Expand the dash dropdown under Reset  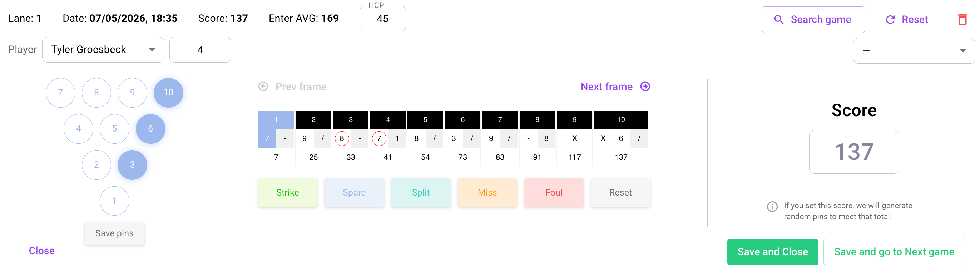coord(914,51)
